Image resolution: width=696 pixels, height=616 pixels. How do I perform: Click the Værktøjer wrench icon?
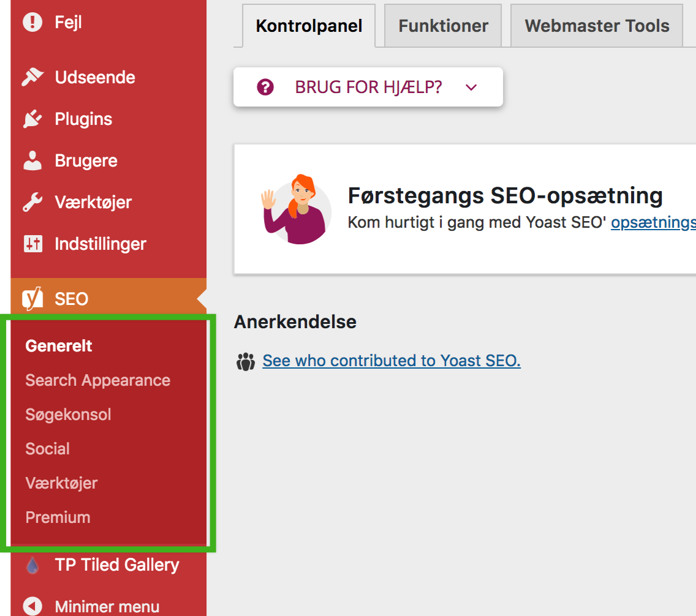(32, 202)
